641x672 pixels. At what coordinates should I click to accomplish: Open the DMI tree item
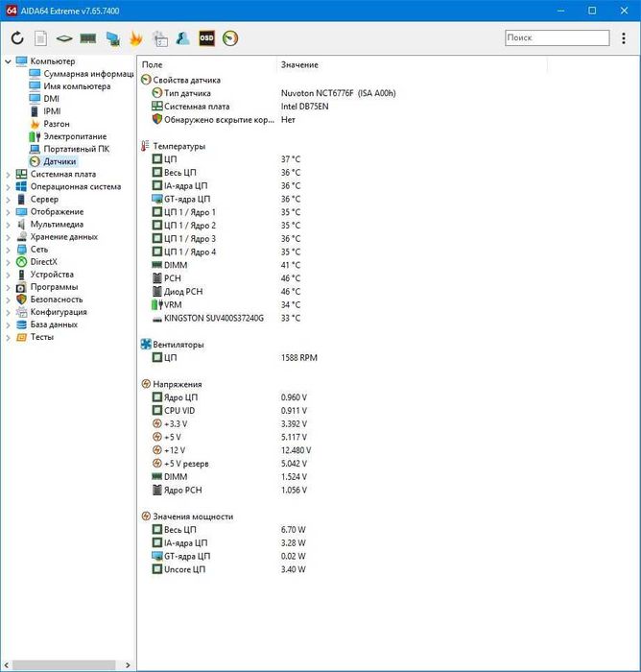click(51, 99)
